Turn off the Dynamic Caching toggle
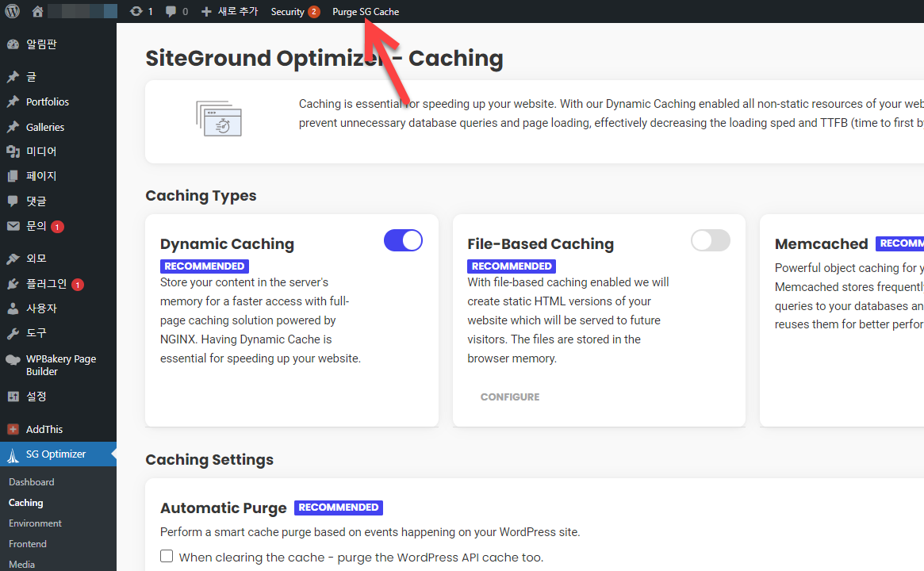The width and height of the screenshot is (924, 571). coord(403,240)
